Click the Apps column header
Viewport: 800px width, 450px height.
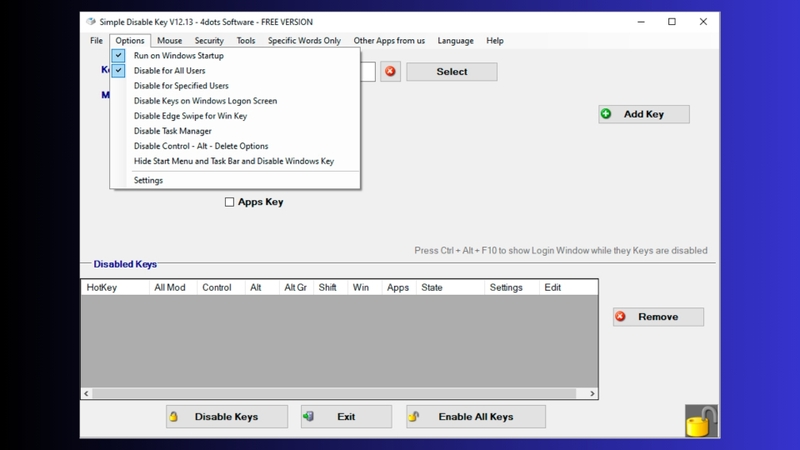399,288
